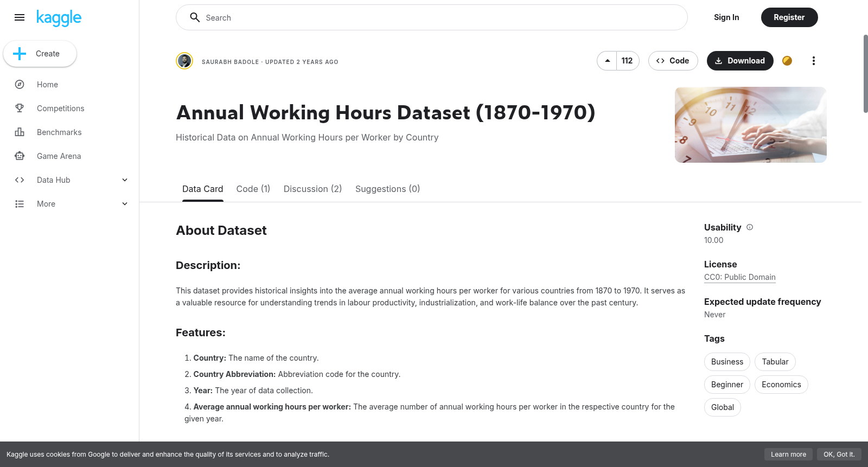Click the Kaggle logo

click(59, 18)
